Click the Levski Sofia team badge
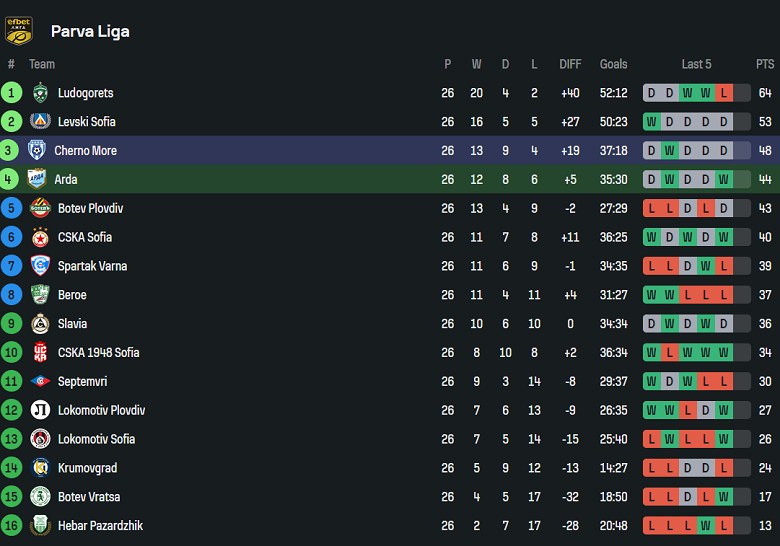The image size is (780, 546). [40, 122]
